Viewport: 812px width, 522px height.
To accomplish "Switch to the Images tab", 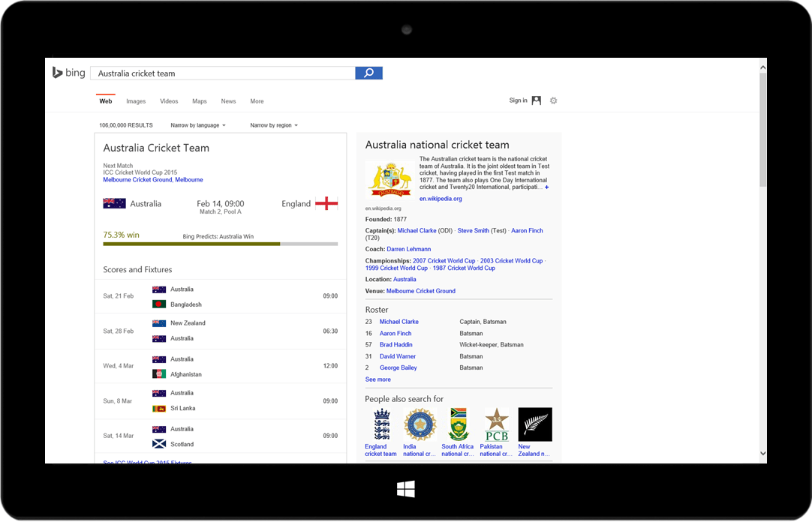I will tap(136, 101).
